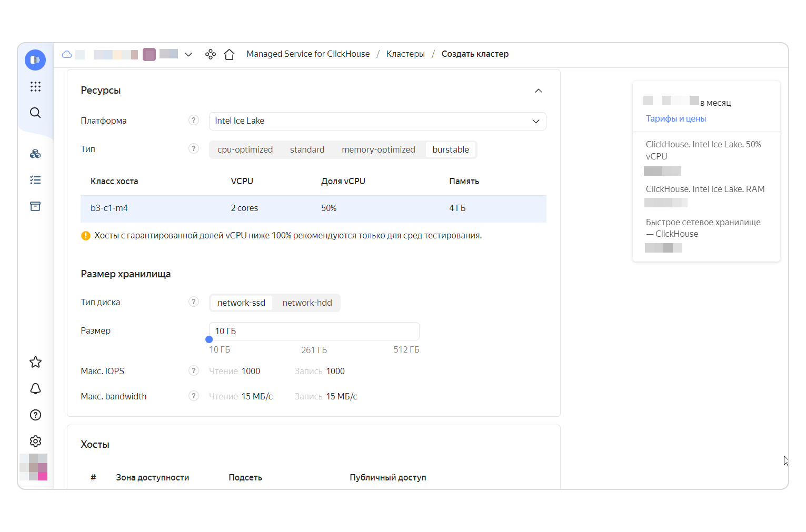Click the 2 cores cell
The height and width of the screenshot is (532, 806).
pos(244,208)
